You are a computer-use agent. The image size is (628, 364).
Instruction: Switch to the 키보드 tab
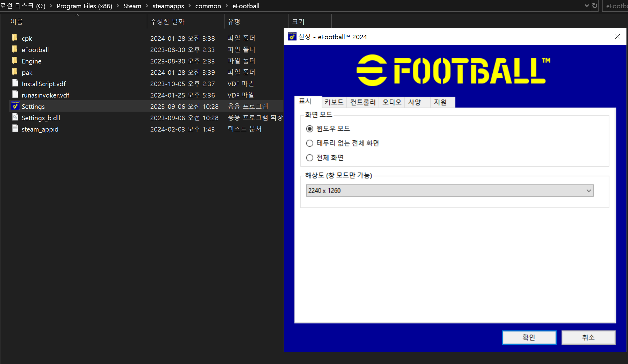coord(334,102)
